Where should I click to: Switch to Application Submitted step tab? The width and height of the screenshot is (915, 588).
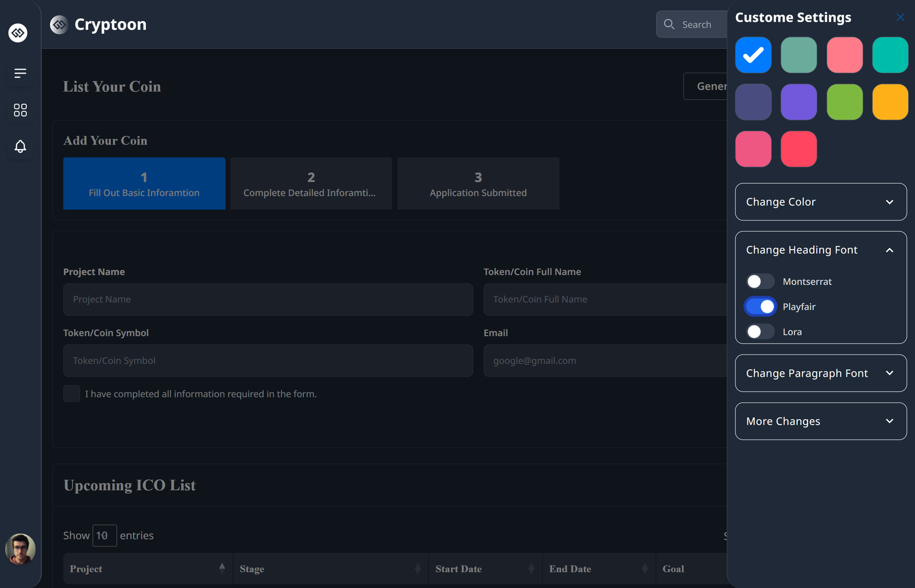[x=478, y=183]
